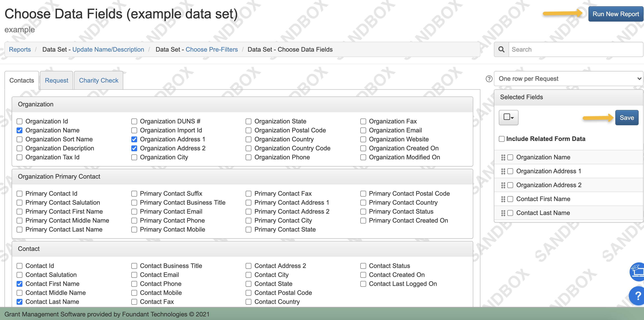Check the Contact Status checkbox
Viewport: 644px width, 320px height.
tap(363, 266)
